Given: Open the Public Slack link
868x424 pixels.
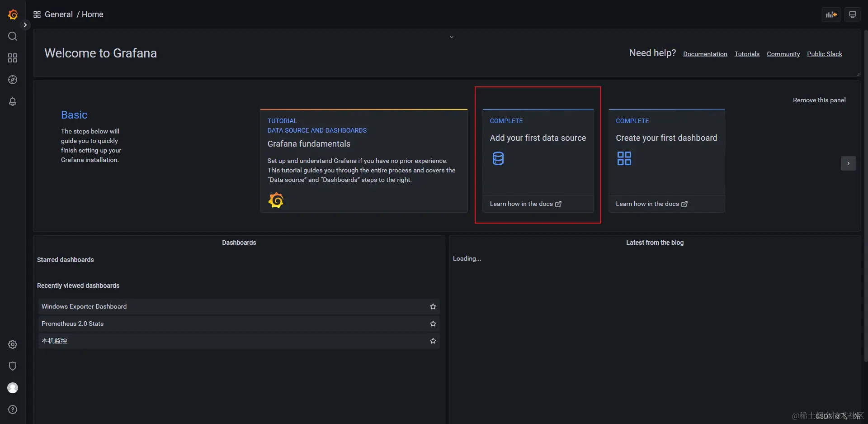Looking at the screenshot, I should click(x=825, y=54).
